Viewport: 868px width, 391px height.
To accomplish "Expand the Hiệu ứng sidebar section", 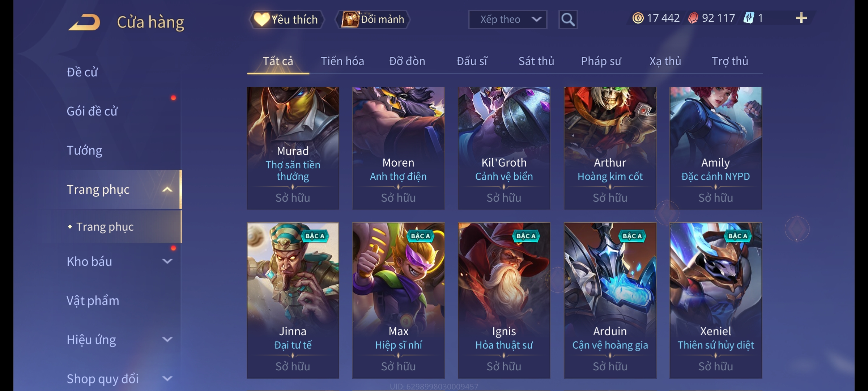I will pos(167,339).
